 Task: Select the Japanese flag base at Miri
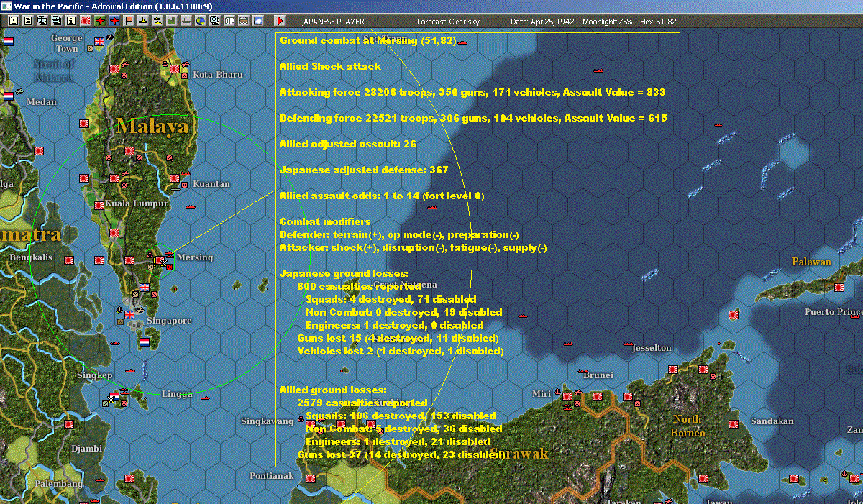pos(567,397)
